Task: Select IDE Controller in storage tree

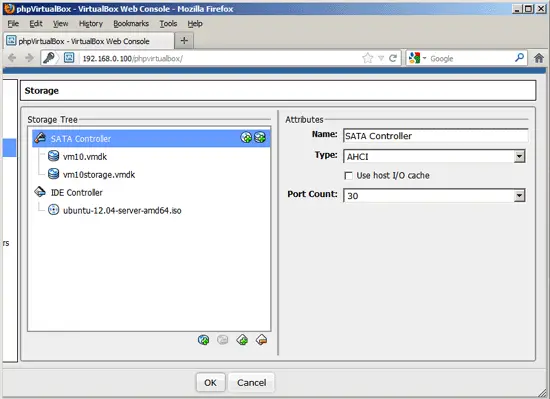Action: tap(76, 192)
